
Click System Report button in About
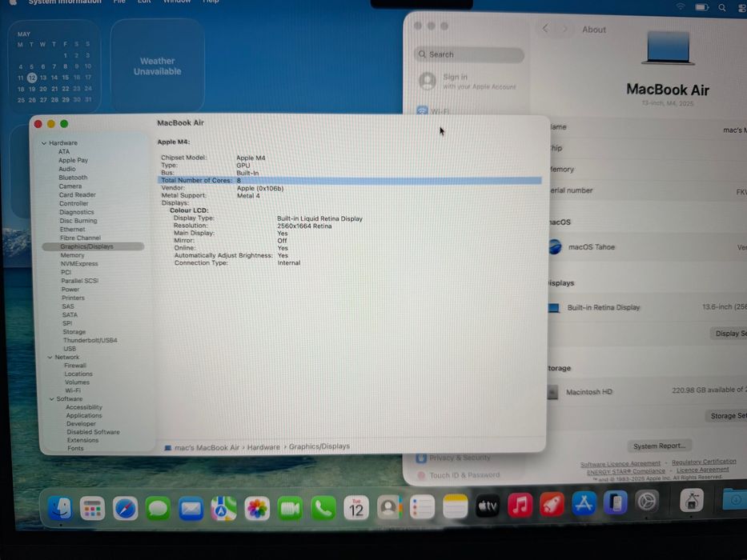point(660,446)
